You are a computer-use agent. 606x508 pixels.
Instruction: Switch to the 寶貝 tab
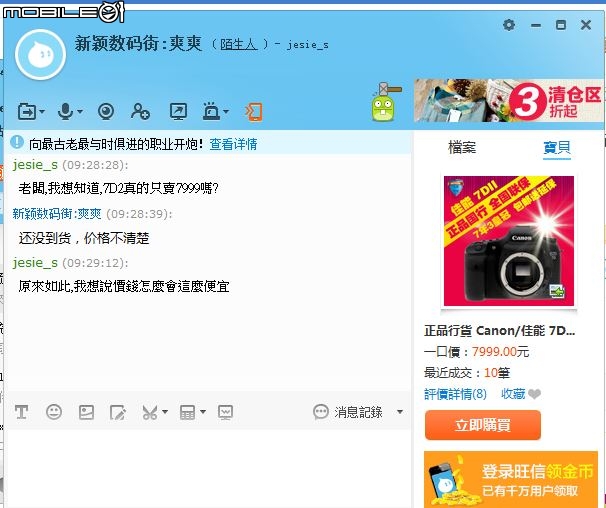click(x=557, y=147)
